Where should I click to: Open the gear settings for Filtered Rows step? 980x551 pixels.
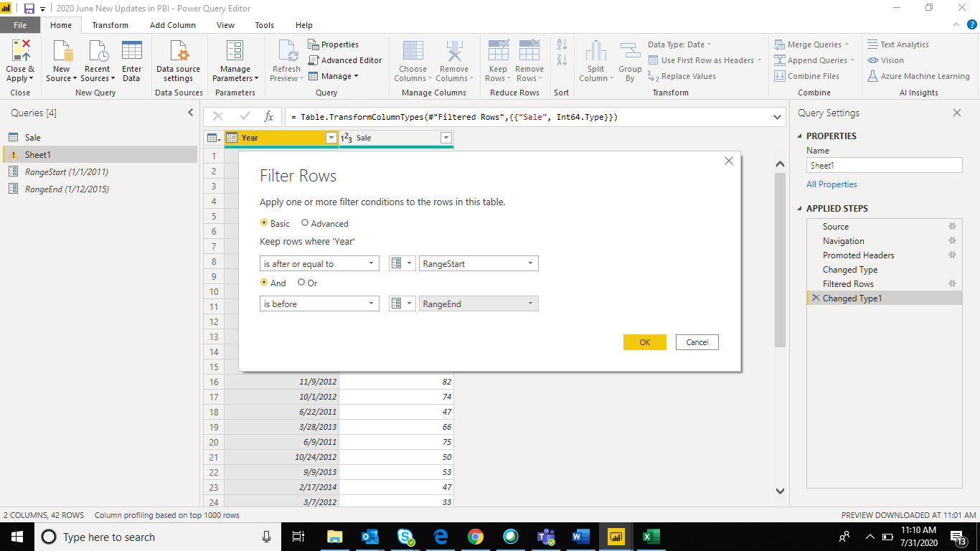953,283
